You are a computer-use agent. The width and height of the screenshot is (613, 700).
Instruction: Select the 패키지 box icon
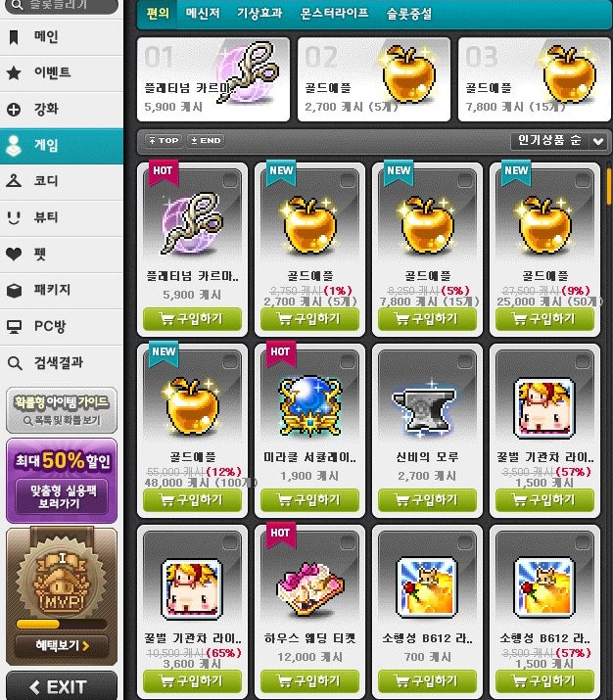pyautogui.click(x=14, y=290)
